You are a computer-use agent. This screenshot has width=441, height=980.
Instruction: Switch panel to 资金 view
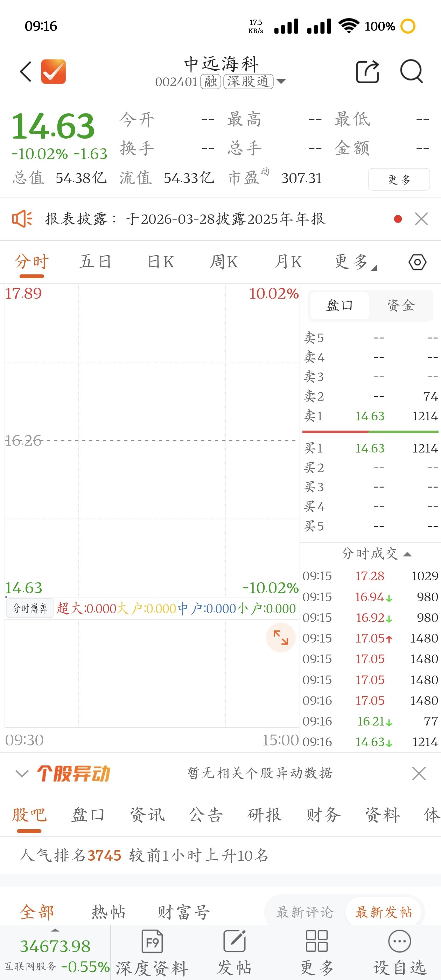click(x=400, y=306)
